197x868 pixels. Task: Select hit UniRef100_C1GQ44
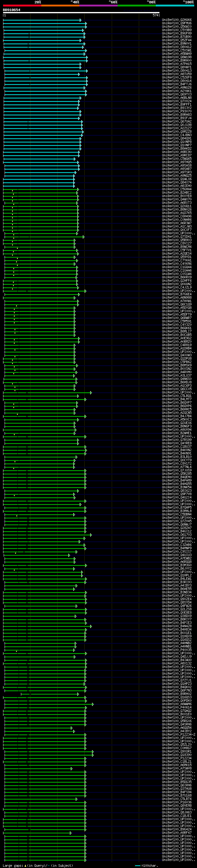177,267
